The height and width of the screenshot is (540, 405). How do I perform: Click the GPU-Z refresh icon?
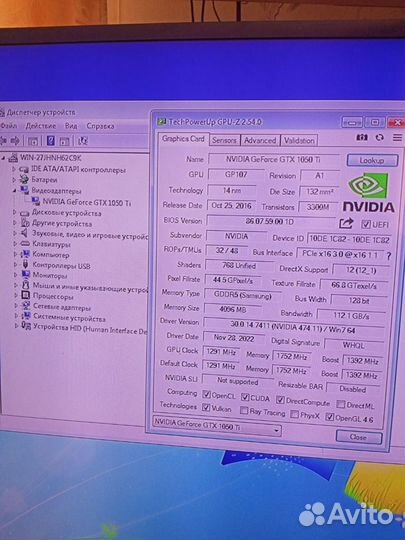[380, 137]
